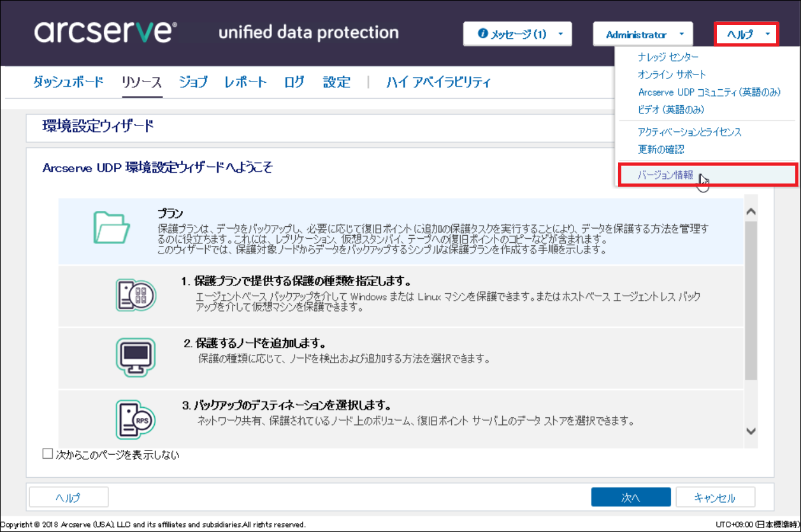The image size is (801, 532).
Task: Click the wizard scrollbar up arrow
Action: point(751,211)
